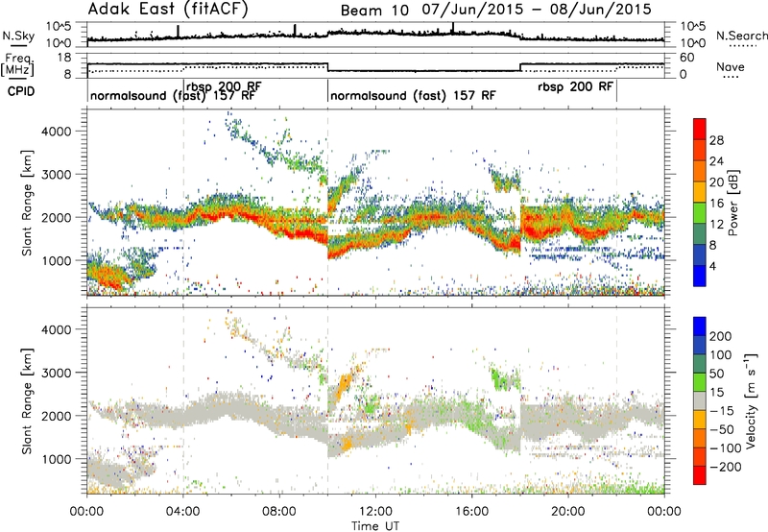Image resolution: width=768 pixels, height=532 pixels.
Task: Click the "18" frequency axis tick label
Action: pyautogui.click(x=64, y=58)
